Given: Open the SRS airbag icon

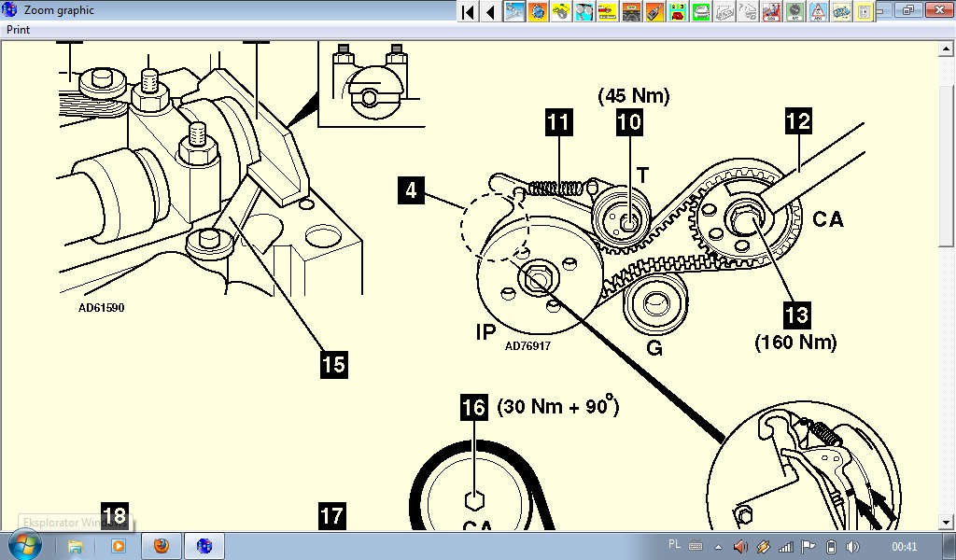Looking at the screenshot, I should click(x=771, y=11).
